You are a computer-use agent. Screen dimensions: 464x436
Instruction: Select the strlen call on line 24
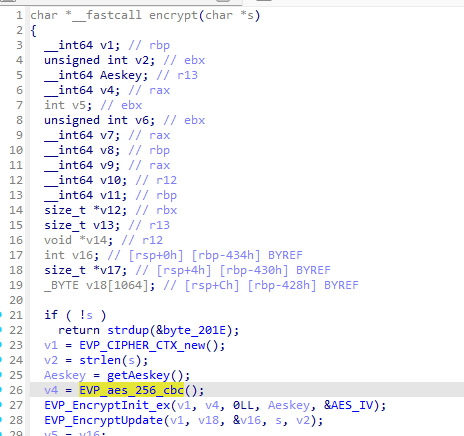click(x=100, y=360)
